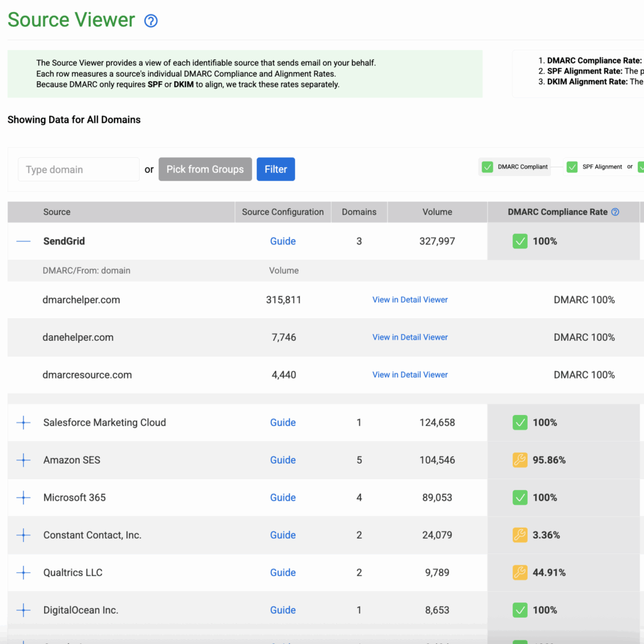
Task: Open the Amazon SES Guide link
Action: [x=282, y=460]
